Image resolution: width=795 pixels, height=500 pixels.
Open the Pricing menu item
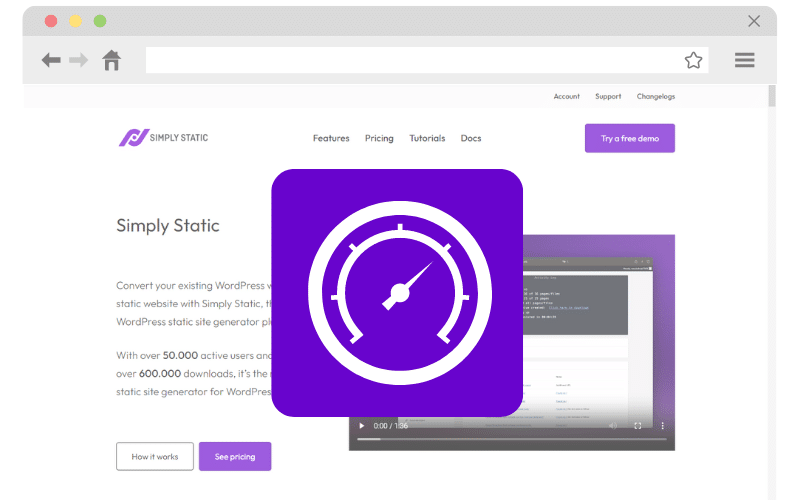point(379,138)
